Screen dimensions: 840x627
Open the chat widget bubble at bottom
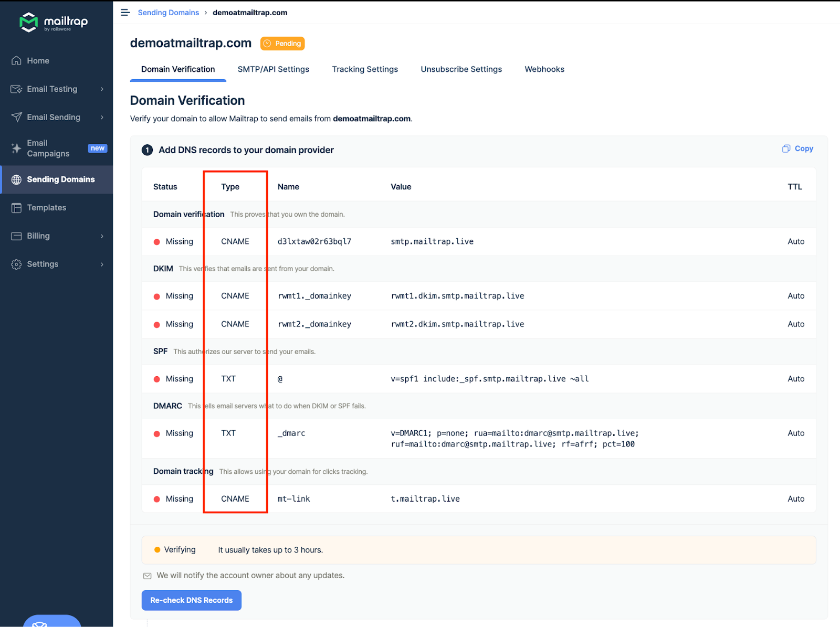[52, 621]
